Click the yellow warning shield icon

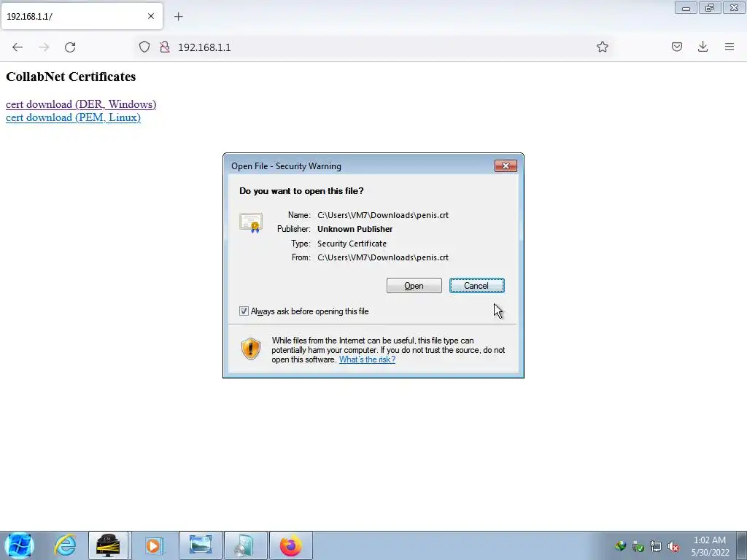(251, 349)
